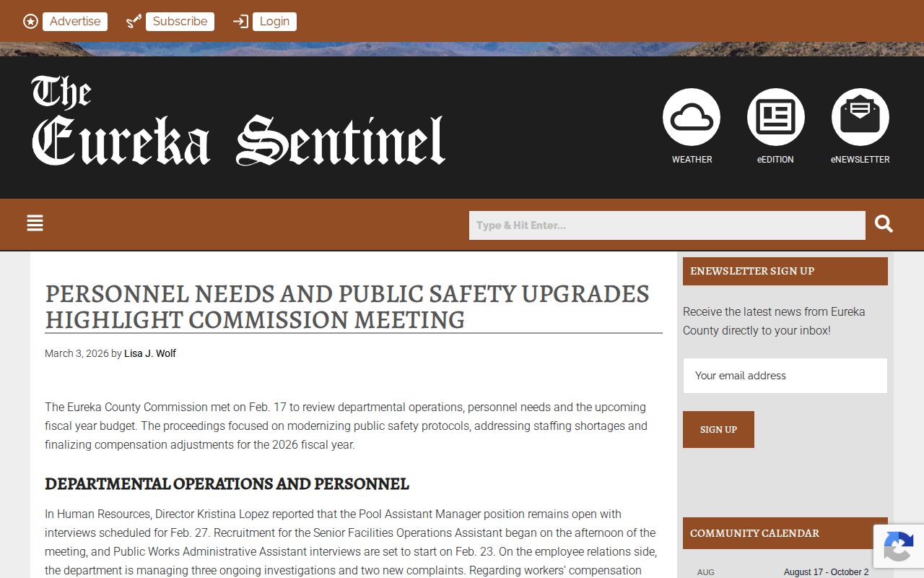
Task: Click the search magnifying glass icon
Action: pyautogui.click(x=884, y=224)
